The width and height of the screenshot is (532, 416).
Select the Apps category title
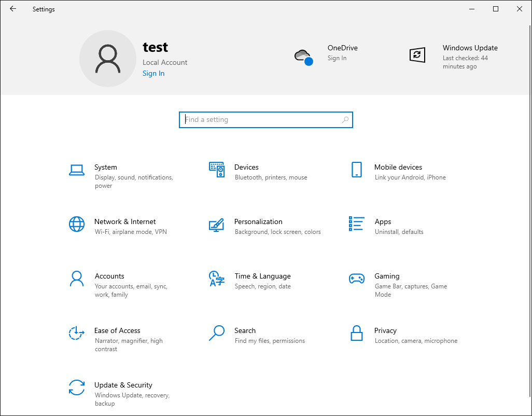point(383,222)
